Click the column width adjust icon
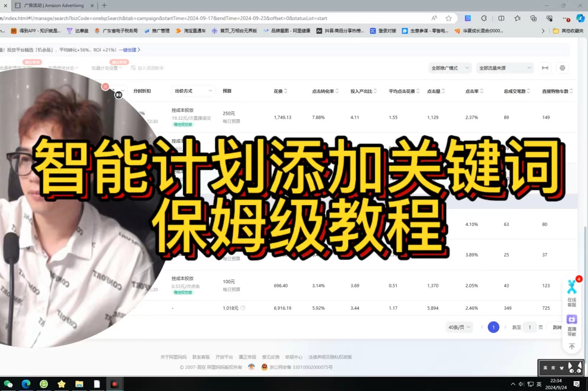The height and width of the screenshot is (391, 588). tap(545, 68)
